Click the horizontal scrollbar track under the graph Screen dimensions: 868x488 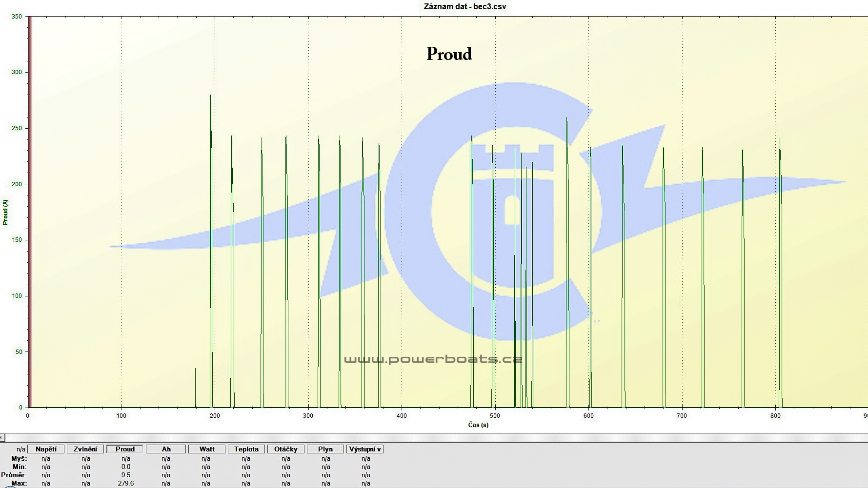pyautogui.click(x=436, y=437)
